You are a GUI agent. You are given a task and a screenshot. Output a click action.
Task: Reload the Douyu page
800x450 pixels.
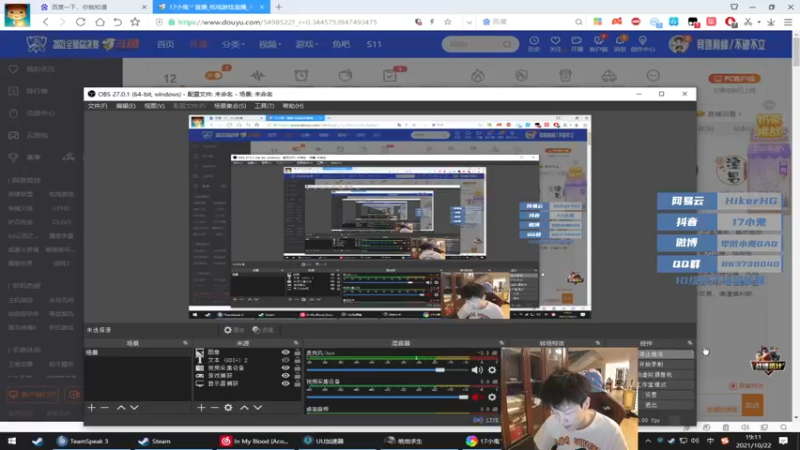[81, 22]
